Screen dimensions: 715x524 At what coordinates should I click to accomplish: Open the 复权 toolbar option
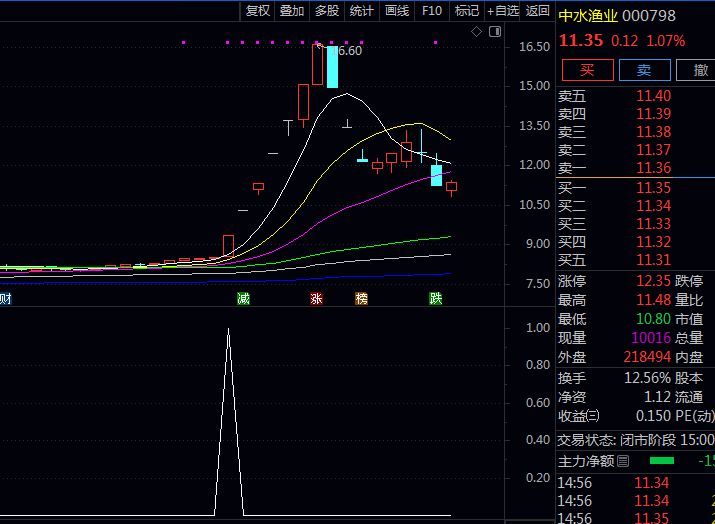(258, 11)
